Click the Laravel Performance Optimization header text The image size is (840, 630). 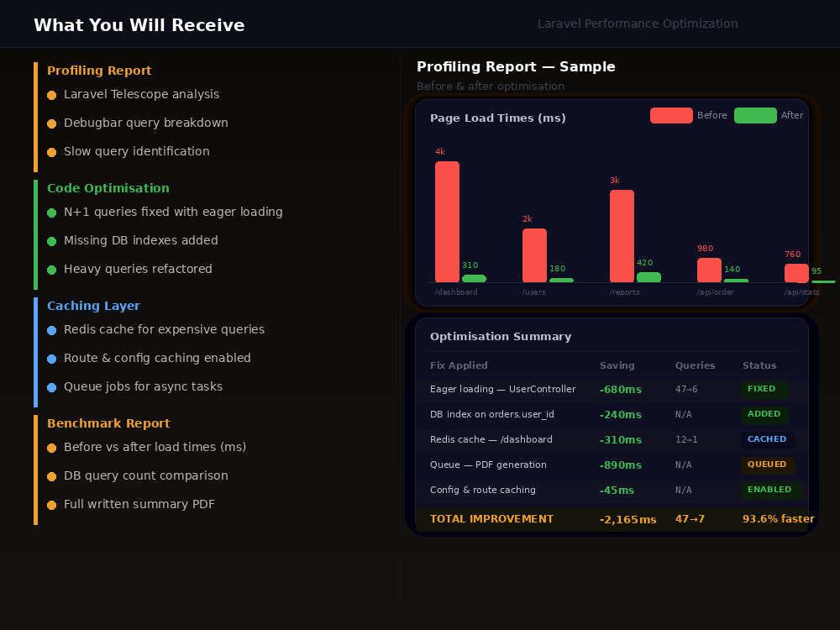pos(638,24)
